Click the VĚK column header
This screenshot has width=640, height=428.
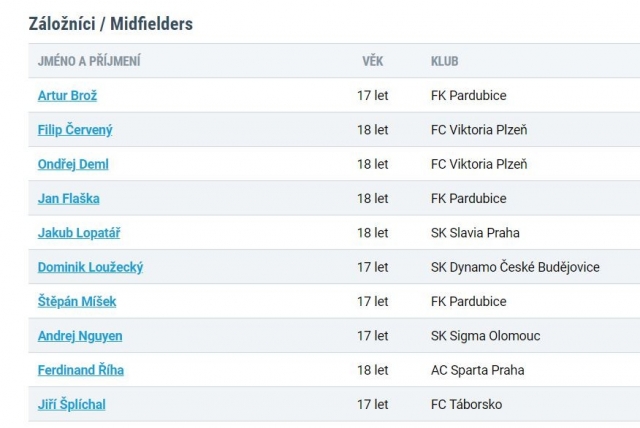pos(373,61)
